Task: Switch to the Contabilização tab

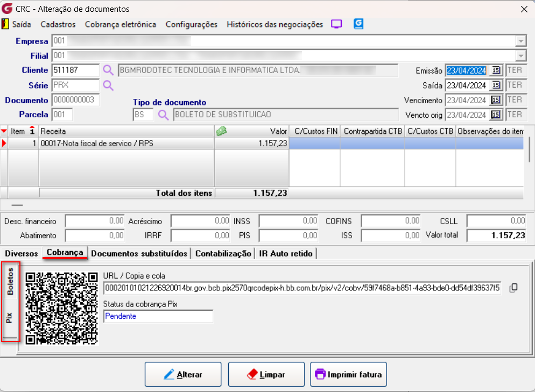Action: pyautogui.click(x=223, y=254)
